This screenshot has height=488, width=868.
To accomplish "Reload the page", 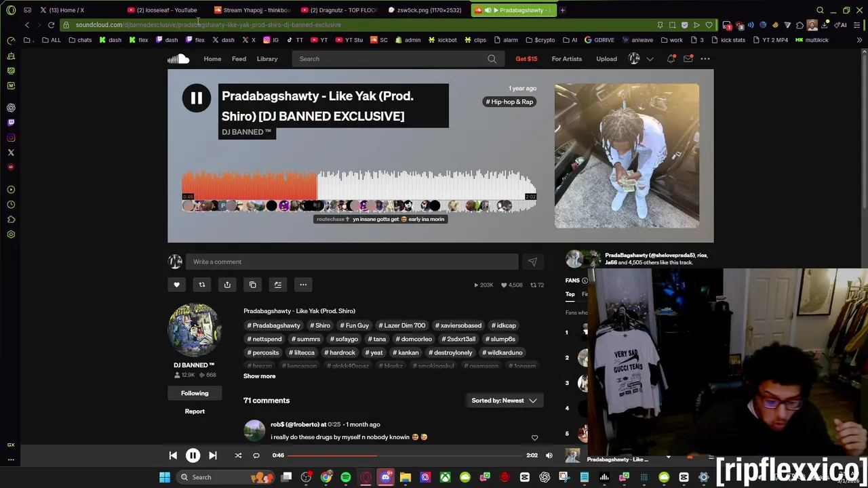I will [x=51, y=25].
